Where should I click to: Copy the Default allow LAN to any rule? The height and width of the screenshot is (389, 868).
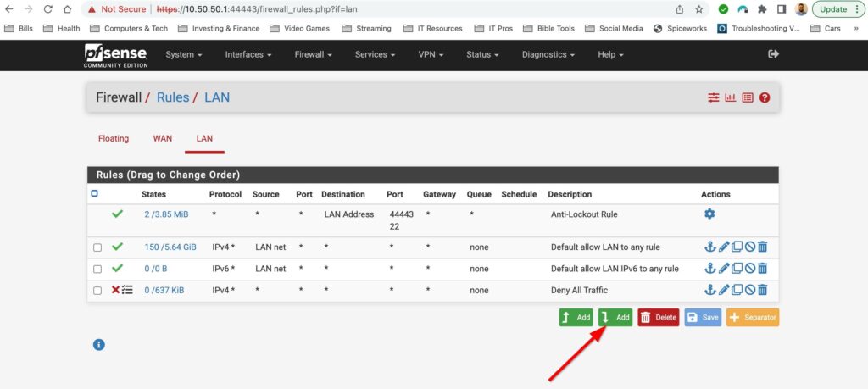pyautogui.click(x=737, y=247)
